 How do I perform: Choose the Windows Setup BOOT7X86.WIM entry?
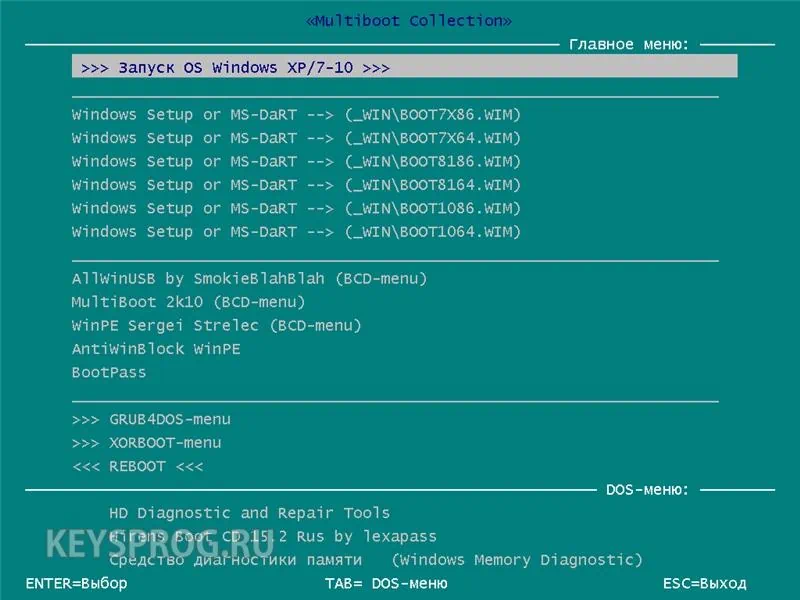pyautogui.click(x=296, y=114)
